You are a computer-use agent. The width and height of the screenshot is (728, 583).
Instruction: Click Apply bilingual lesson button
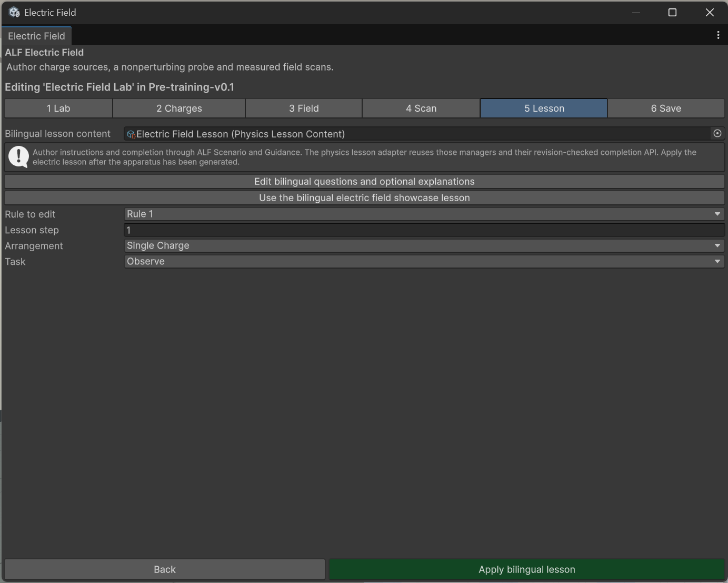tap(527, 569)
